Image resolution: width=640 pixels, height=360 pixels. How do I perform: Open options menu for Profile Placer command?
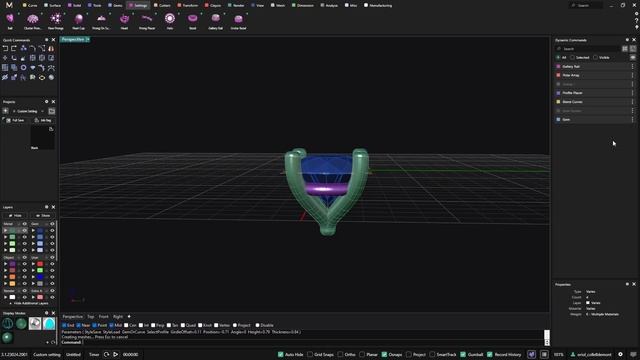coord(633,93)
